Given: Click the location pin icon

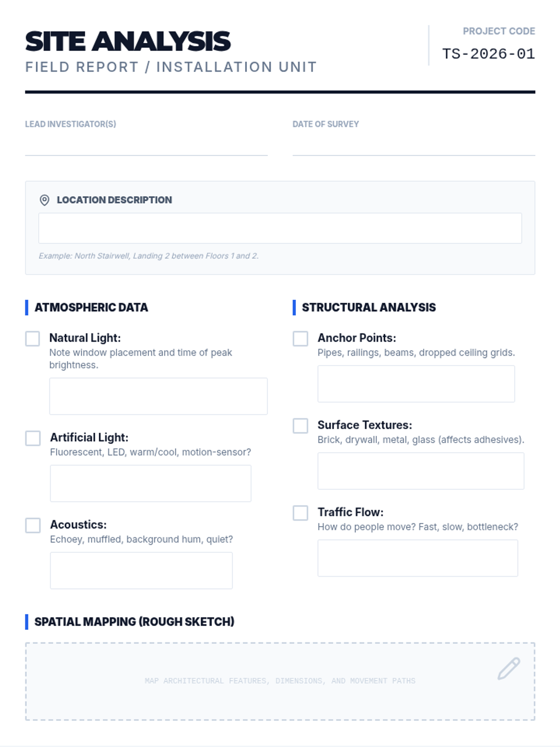Looking at the screenshot, I should pyautogui.click(x=44, y=200).
